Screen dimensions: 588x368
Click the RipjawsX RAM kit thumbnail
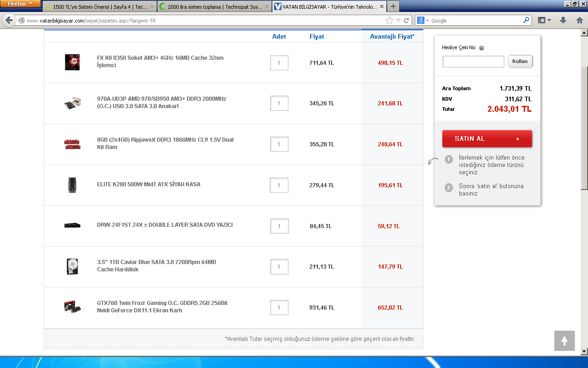pos(73,144)
